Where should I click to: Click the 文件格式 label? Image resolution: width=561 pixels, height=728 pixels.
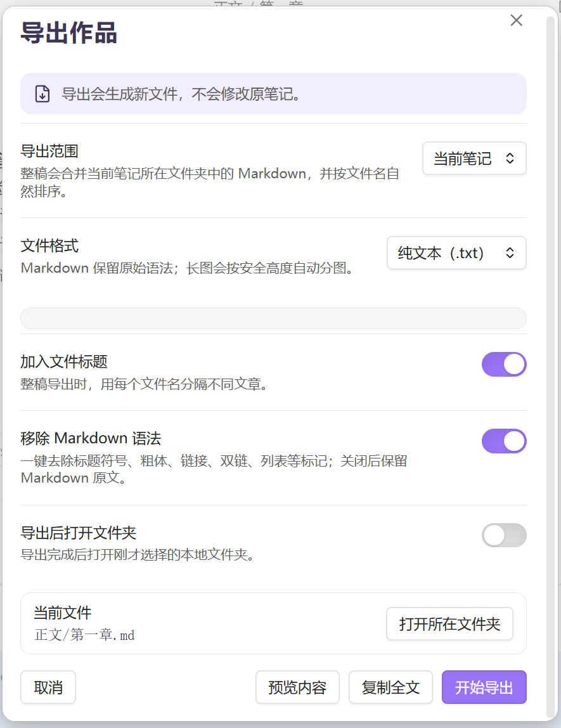tap(49, 245)
